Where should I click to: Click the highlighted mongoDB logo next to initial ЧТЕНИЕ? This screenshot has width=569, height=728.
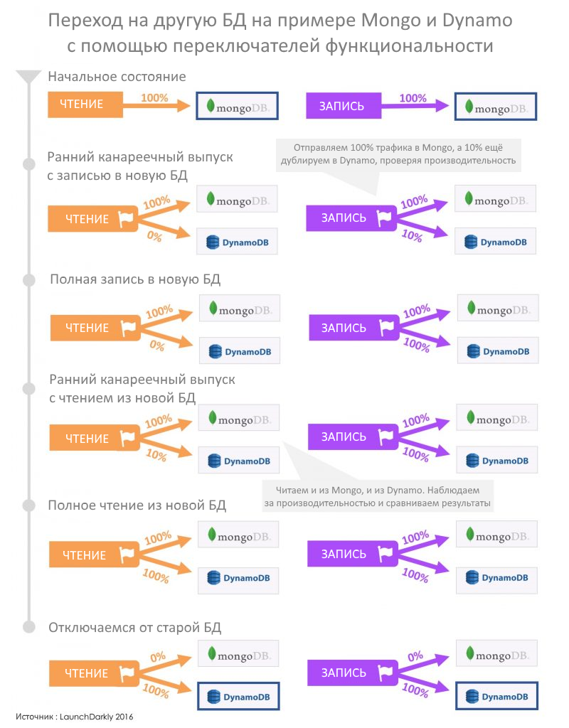(238, 106)
